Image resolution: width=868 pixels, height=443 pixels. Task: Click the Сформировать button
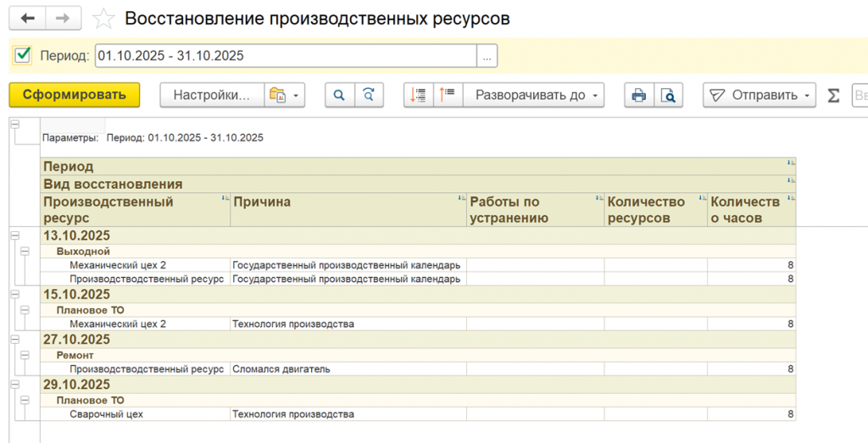(x=74, y=95)
